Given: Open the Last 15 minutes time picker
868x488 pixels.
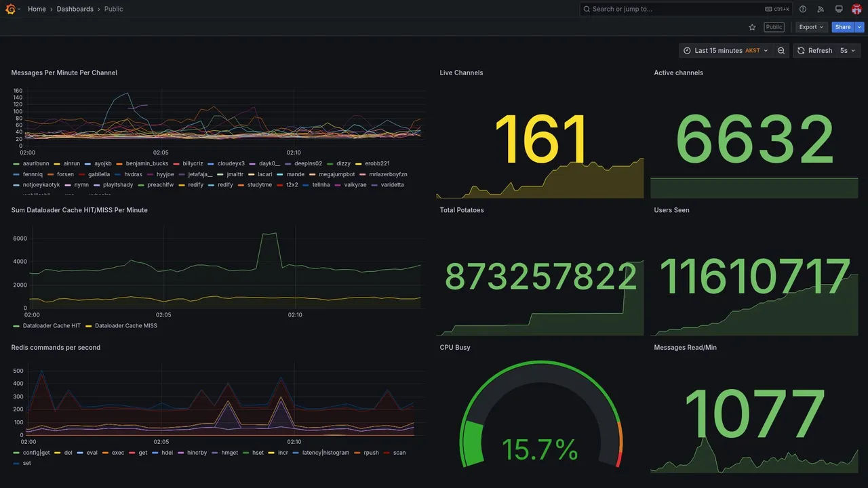Looking at the screenshot, I should (726, 50).
